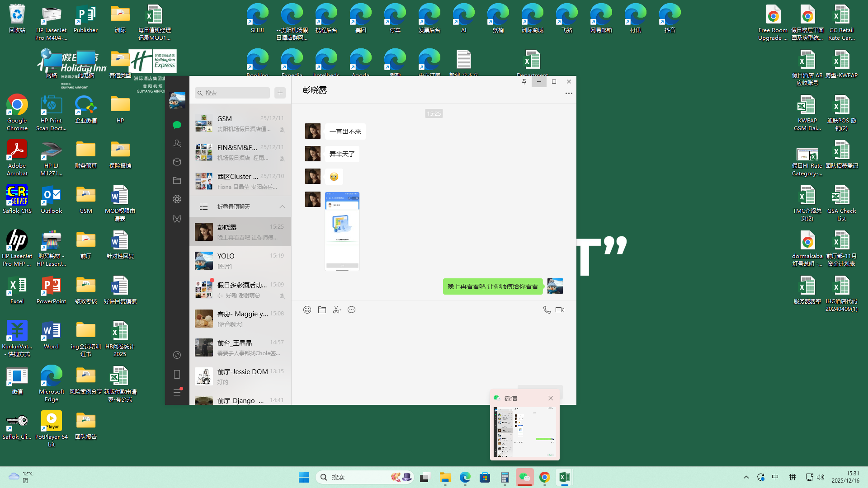
Task: Open the sidebar settings hamburger menu
Action: (x=177, y=393)
